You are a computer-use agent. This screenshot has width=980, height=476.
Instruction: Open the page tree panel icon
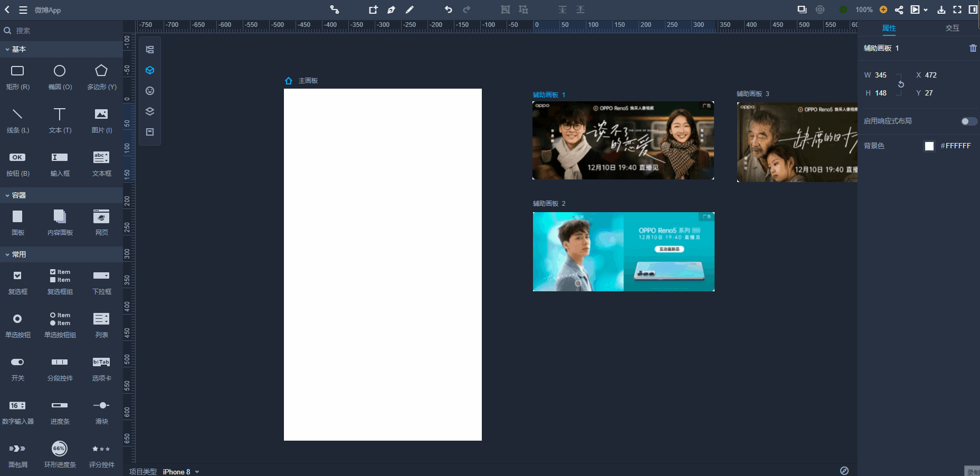(150, 50)
